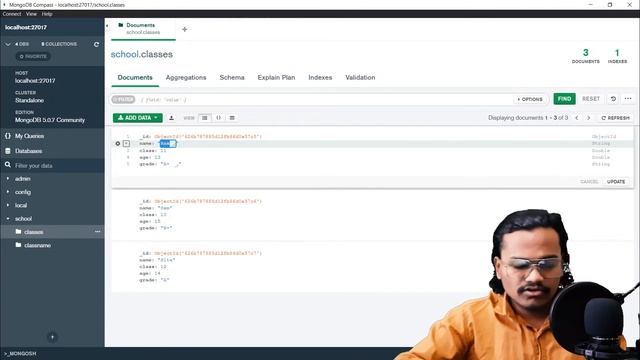Switch to the Explain Plan tab
Viewport: 640px width, 360px height.
click(276, 78)
